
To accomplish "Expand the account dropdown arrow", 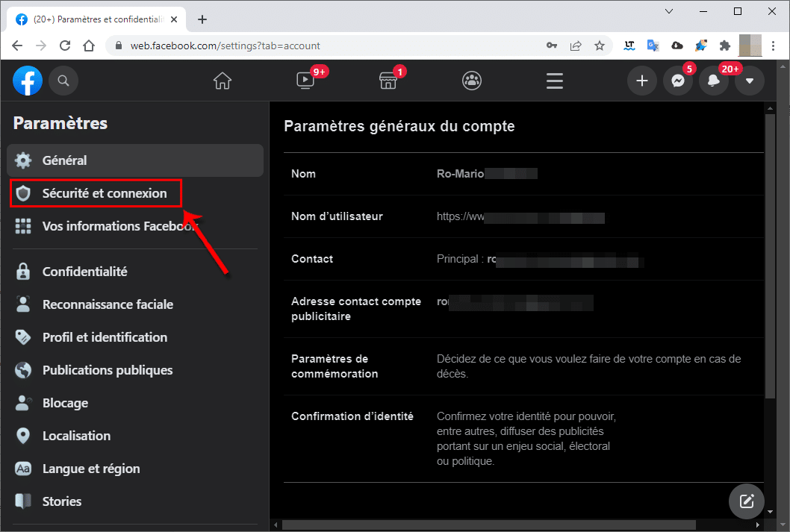I will [750, 81].
